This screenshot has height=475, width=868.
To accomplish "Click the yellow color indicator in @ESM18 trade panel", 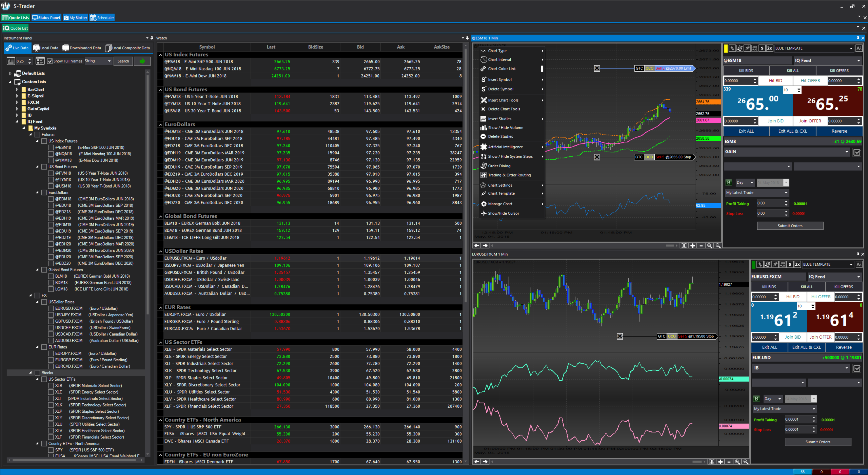I will (x=726, y=49).
